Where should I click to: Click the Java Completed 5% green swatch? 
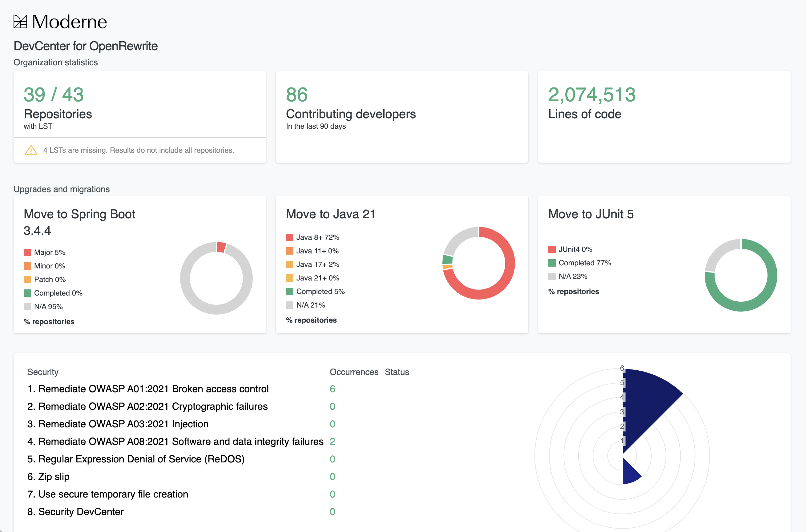290,292
